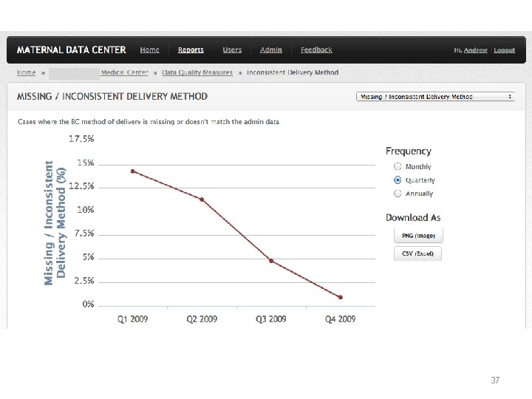This screenshot has width=532, height=399.
Task: Click the Home breadcrumb link
Action: pyautogui.click(x=26, y=72)
